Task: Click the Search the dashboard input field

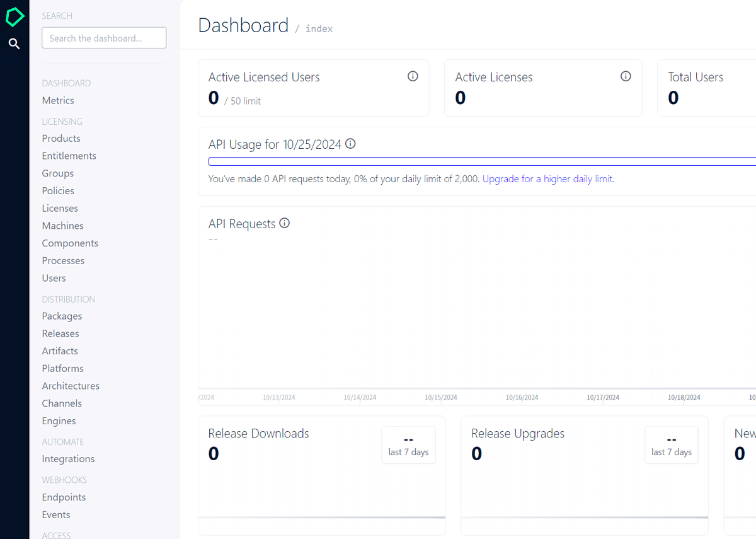Action: pos(104,38)
